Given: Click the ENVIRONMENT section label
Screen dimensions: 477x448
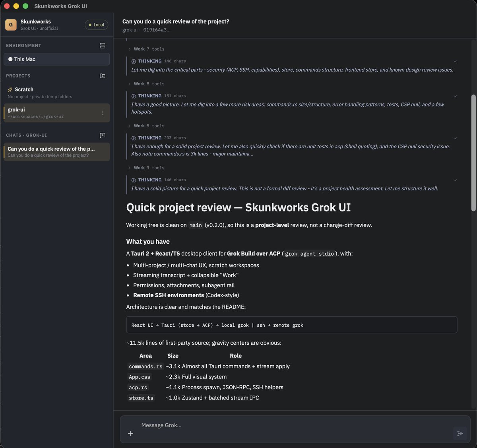Looking at the screenshot, I should [23, 46].
